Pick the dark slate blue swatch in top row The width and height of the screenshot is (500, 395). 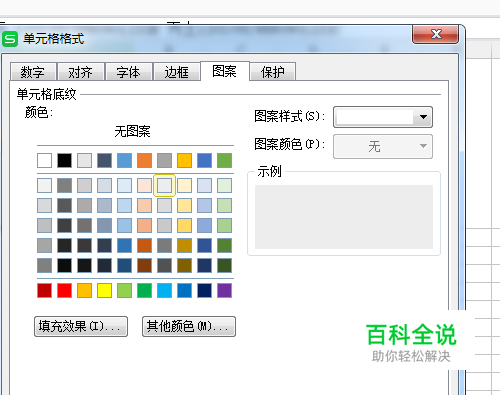tap(104, 160)
